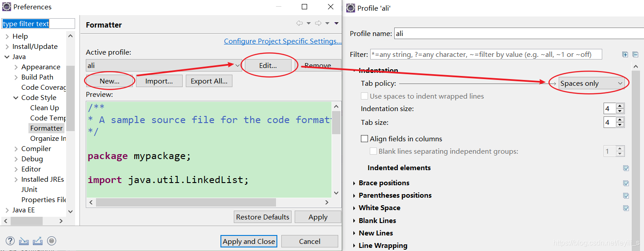644x251 pixels.
Task: Expand the Brace positions section
Action: (354, 183)
